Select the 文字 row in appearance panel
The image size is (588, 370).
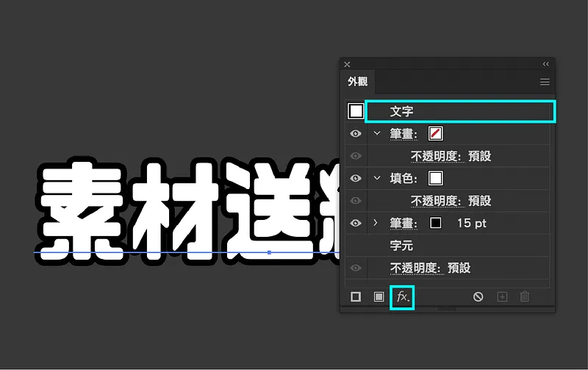(x=460, y=112)
